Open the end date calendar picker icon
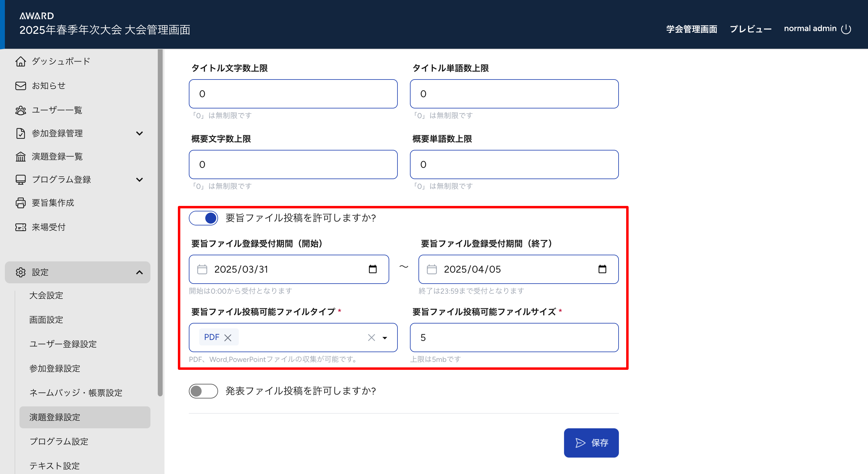The image size is (868, 474). point(602,269)
